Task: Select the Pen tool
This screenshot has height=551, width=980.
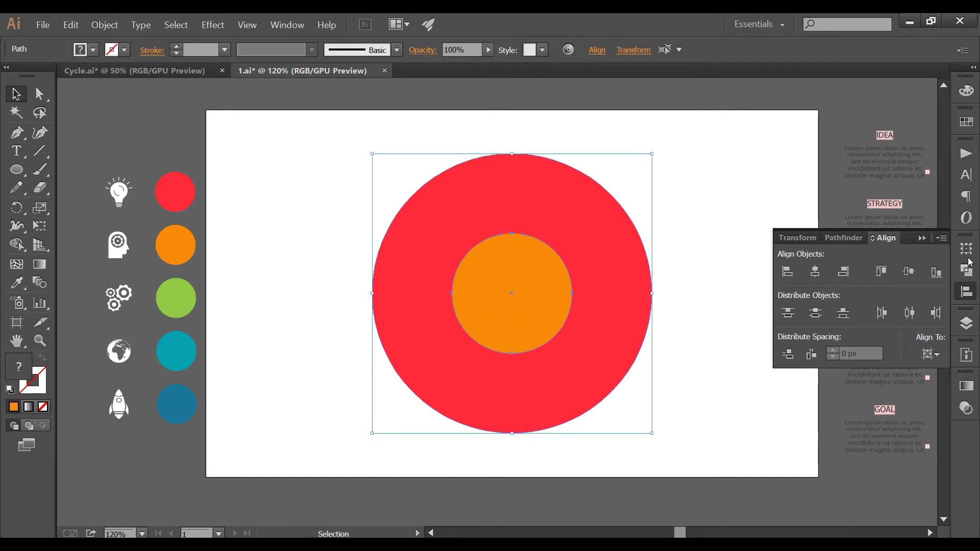Action: pos(16,133)
